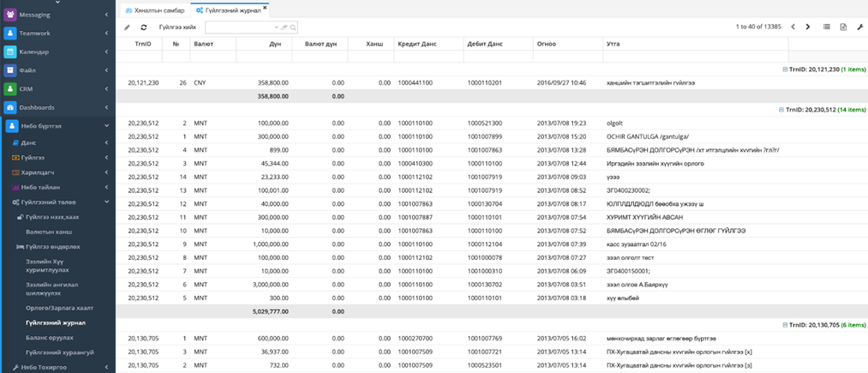Open Валютын ханш link
The image size is (868, 373).
coord(49,232)
